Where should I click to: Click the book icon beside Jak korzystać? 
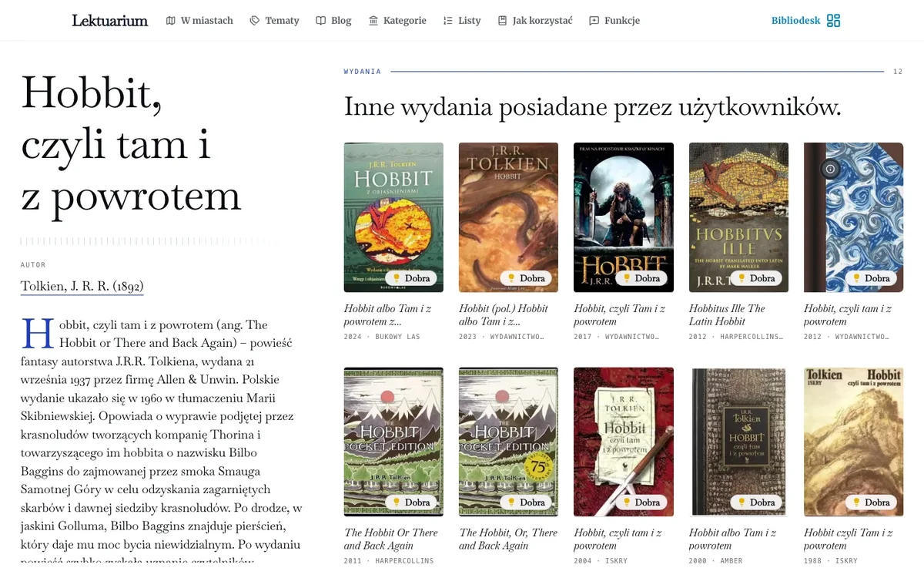click(x=503, y=21)
